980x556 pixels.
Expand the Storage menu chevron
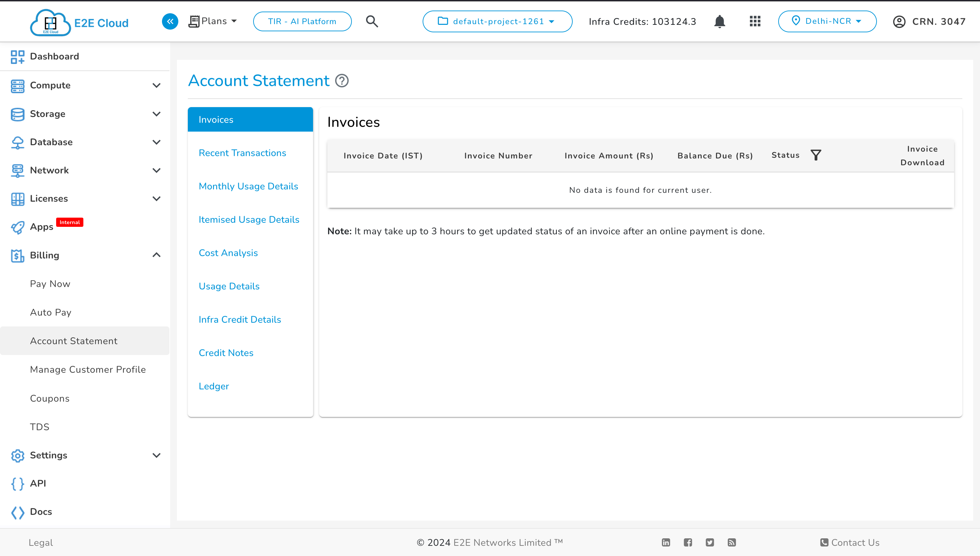pyautogui.click(x=156, y=114)
